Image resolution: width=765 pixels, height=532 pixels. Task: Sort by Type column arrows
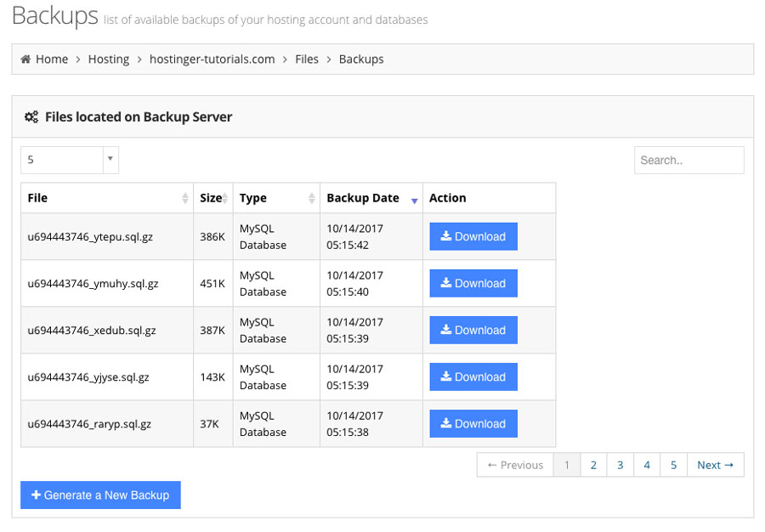[x=312, y=198]
